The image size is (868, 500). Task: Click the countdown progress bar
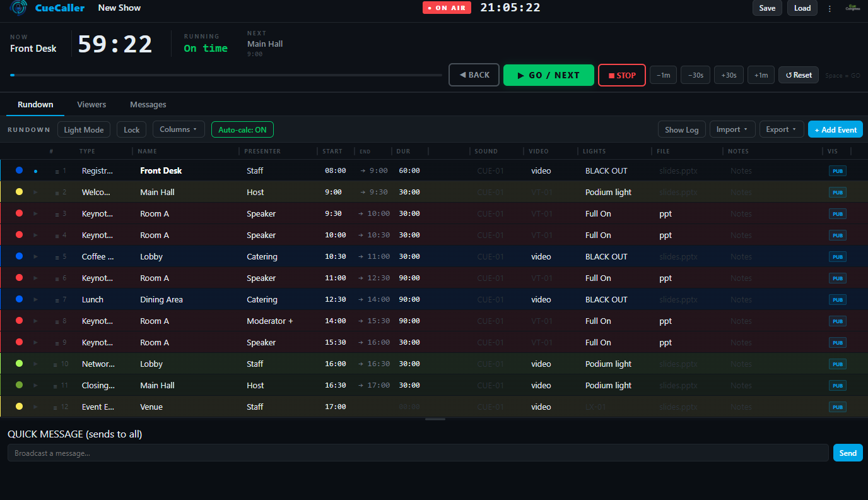[x=226, y=75]
